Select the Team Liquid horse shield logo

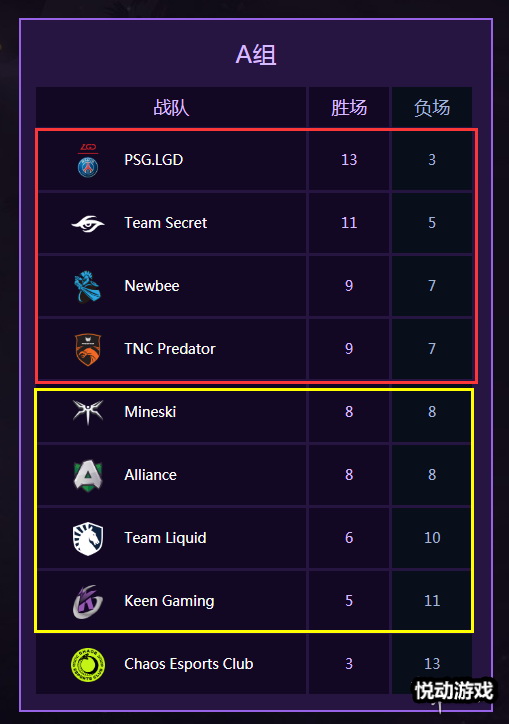(x=88, y=538)
